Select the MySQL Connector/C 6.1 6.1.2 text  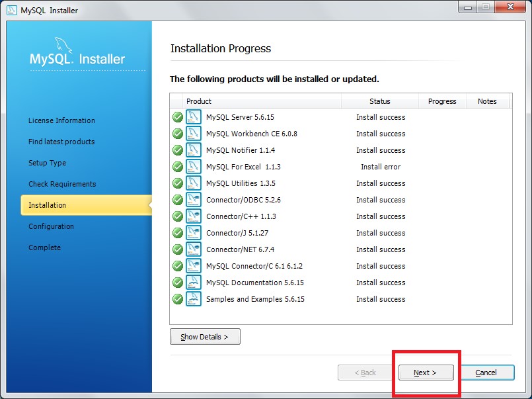click(254, 266)
